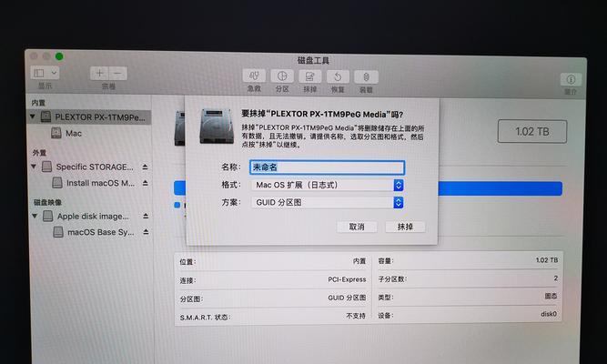Screen dimensions: 607x364
Task: Eject the macOS Base Sy... volume
Action: click(x=146, y=232)
